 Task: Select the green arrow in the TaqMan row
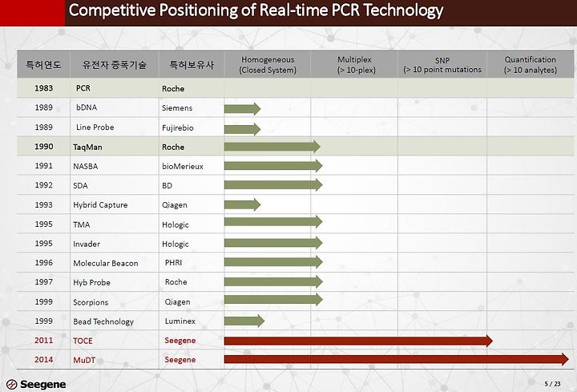click(272, 147)
